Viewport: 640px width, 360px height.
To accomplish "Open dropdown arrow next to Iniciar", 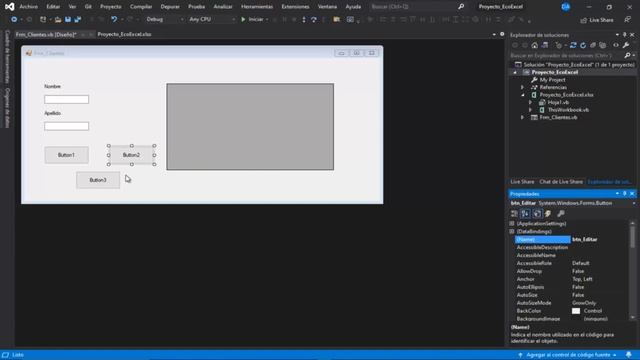I will pyautogui.click(x=267, y=20).
